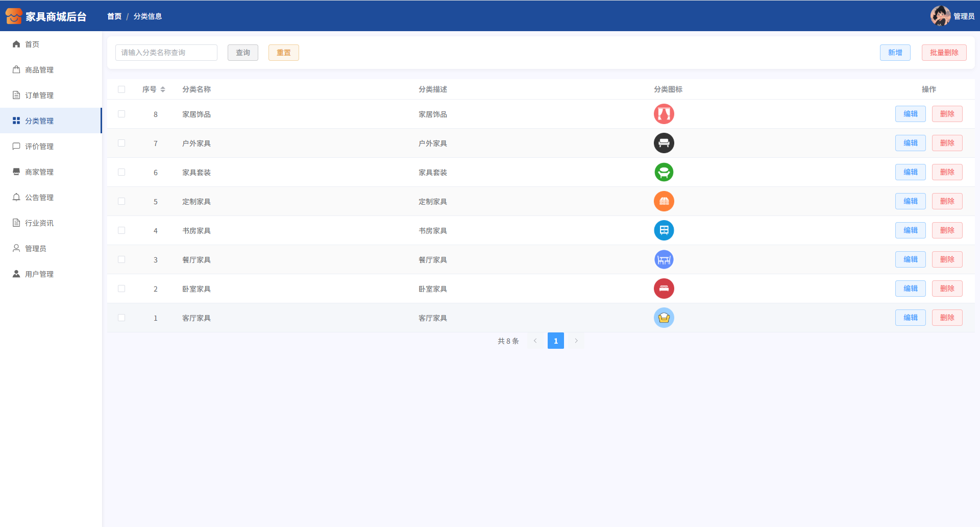This screenshot has height=527, width=980.
Task: Click the 新增 button
Action: 895,53
